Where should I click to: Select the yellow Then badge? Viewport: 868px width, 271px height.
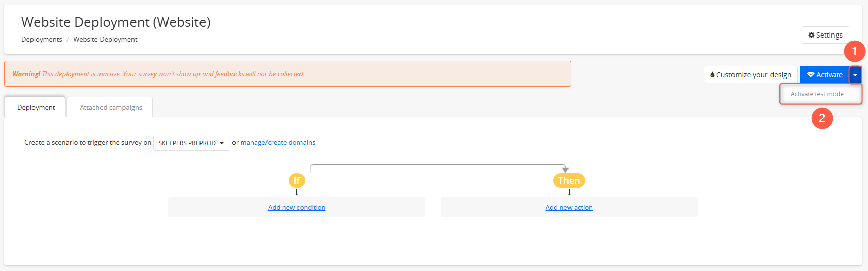[x=569, y=180]
